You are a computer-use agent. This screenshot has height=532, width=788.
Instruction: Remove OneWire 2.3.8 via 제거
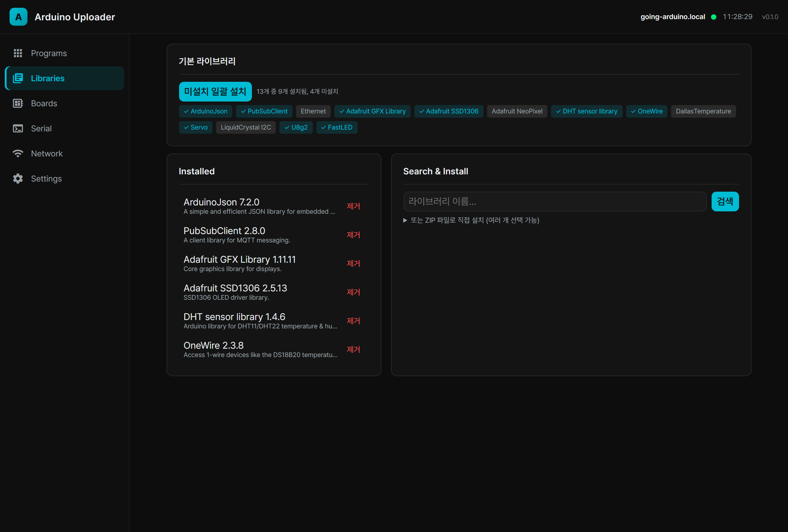(x=353, y=349)
